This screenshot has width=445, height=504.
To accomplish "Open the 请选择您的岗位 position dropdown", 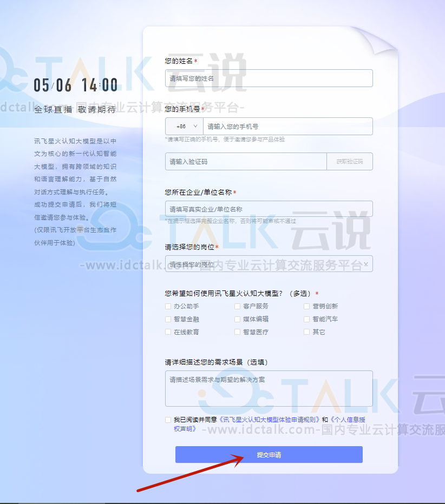I will coord(269,264).
